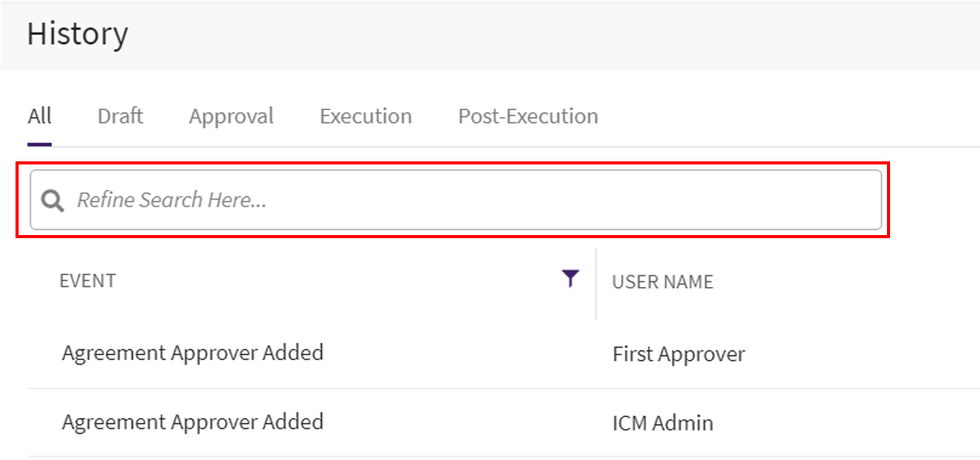The width and height of the screenshot is (980, 460).
Task: Sort by the USER NAME column header
Action: coord(662,282)
